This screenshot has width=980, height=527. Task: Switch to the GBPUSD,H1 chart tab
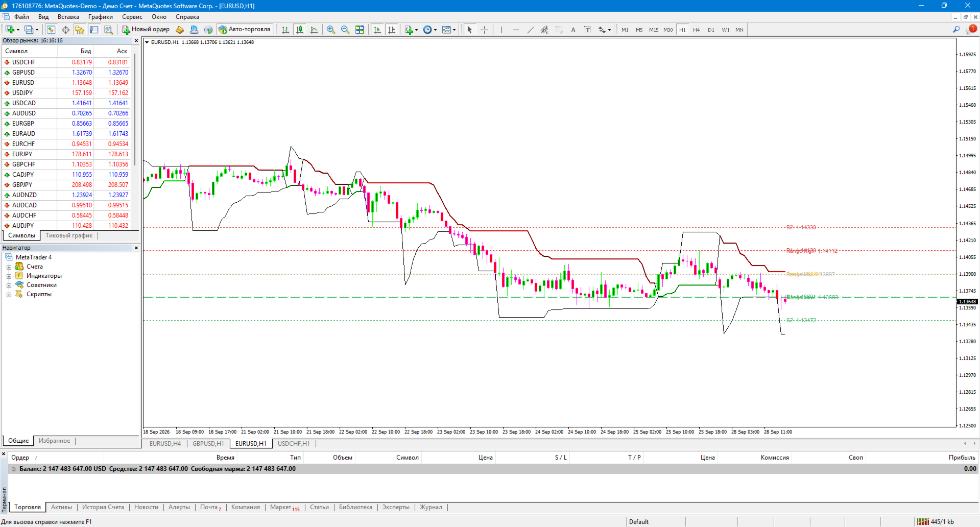click(208, 443)
